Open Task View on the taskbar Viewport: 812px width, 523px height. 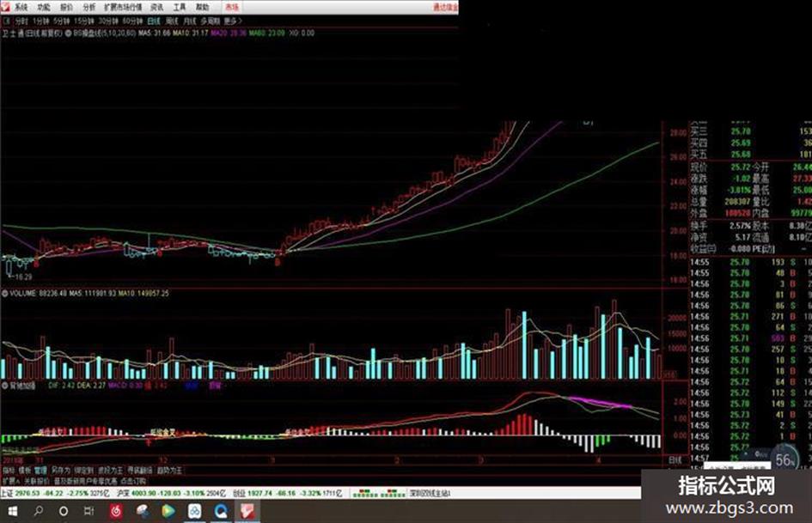89,511
